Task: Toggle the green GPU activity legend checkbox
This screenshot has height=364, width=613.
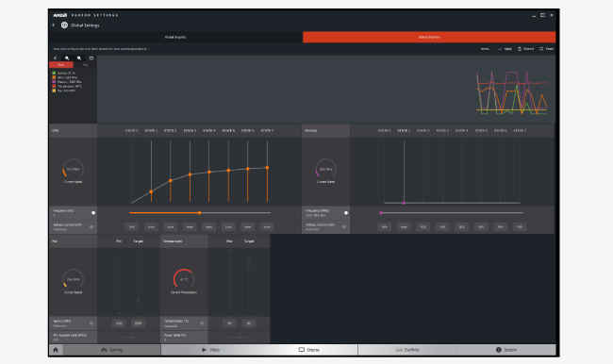Action: tap(54, 74)
